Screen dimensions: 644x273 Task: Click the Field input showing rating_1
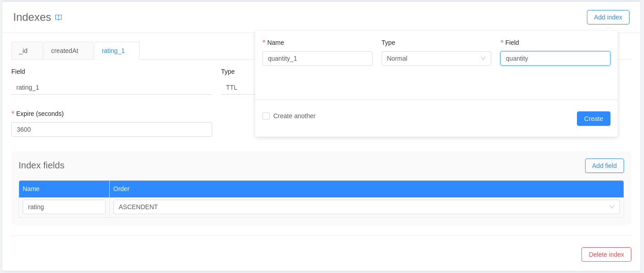(111, 87)
